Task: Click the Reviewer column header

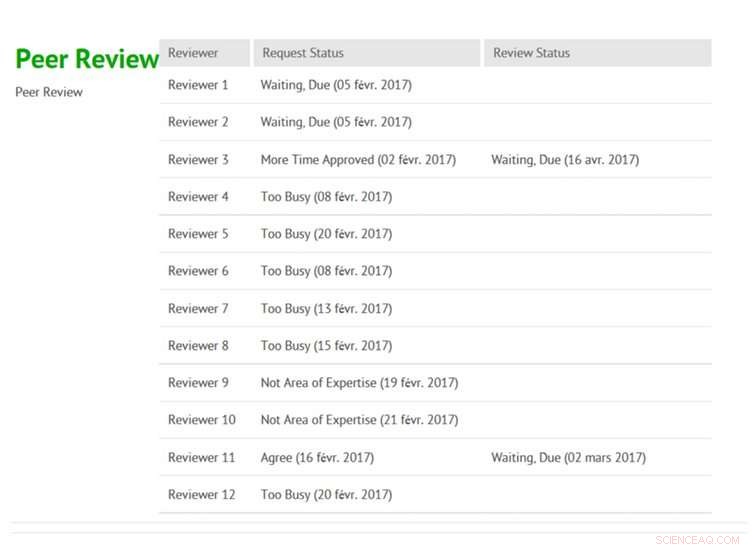Action: [x=193, y=53]
